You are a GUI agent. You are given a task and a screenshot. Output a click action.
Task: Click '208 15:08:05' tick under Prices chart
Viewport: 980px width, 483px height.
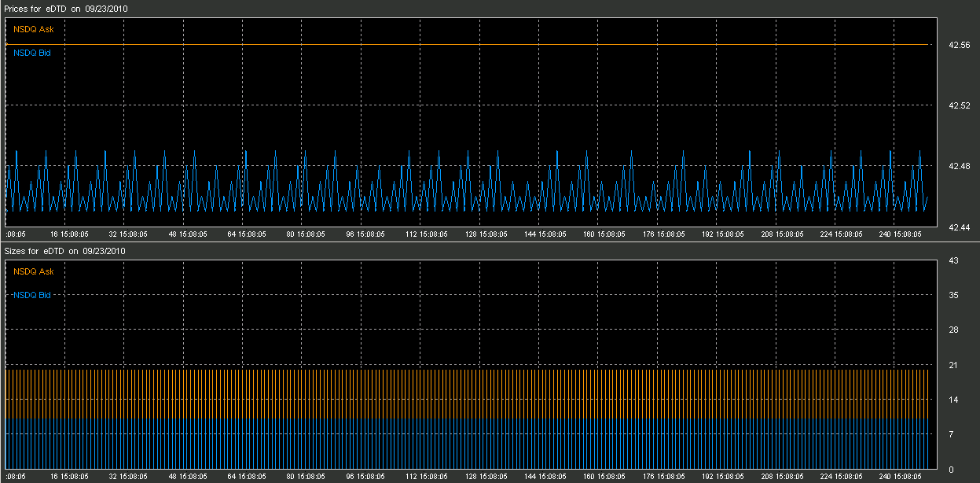tap(782, 234)
